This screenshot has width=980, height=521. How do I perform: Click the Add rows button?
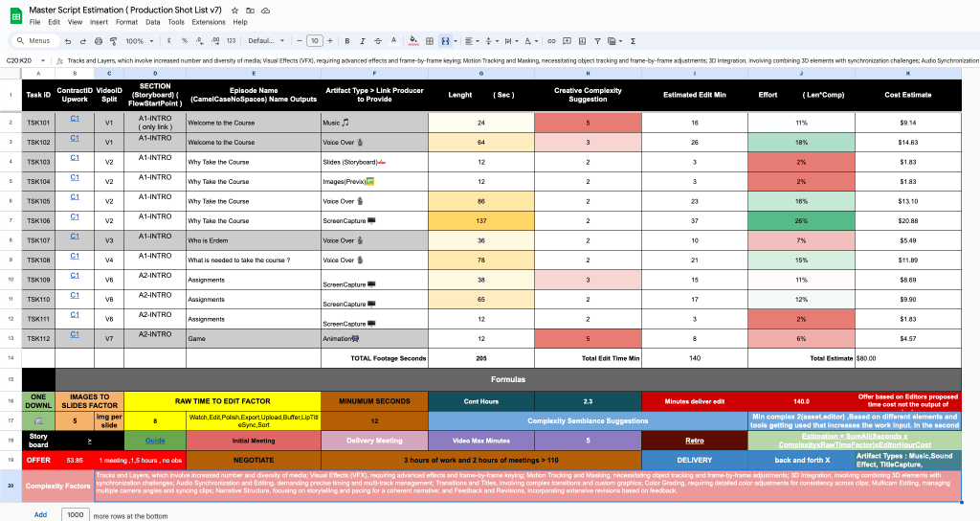pyautogui.click(x=40, y=514)
